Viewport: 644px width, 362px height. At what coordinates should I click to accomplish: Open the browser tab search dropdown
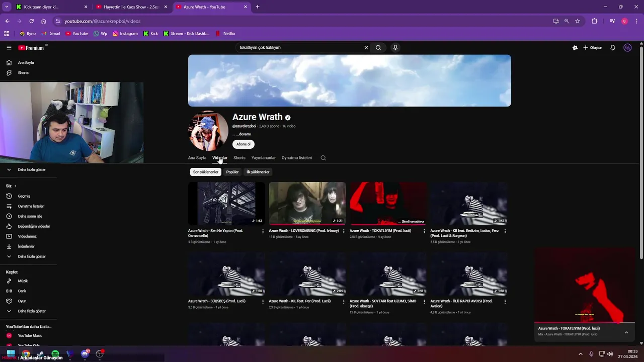[7, 7]
